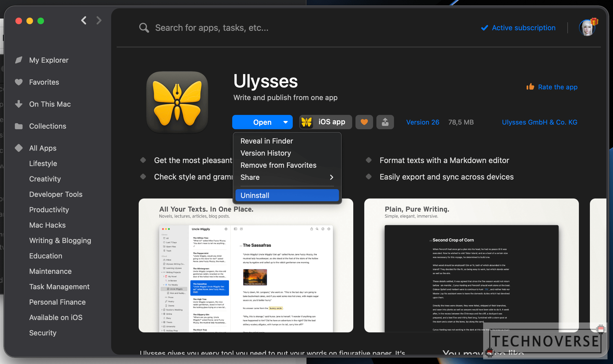The image size is (613, 364).
Task: Click the Open app button
Action: 262,122
